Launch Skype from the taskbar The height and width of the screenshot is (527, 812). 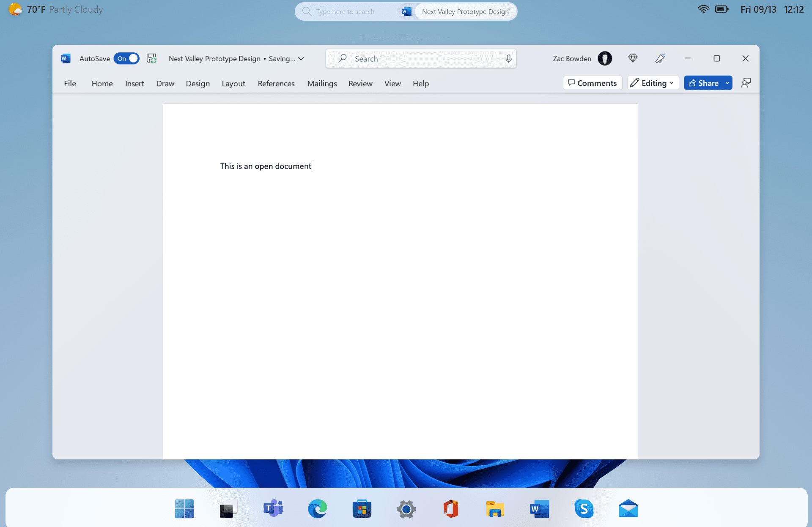[x=584, y=508]
